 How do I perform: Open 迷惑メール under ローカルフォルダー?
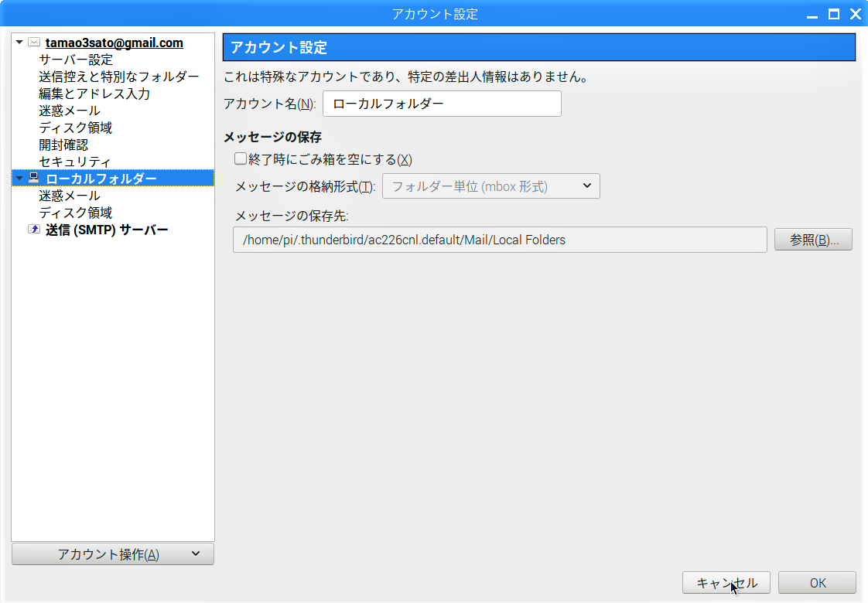coord(69,196)
